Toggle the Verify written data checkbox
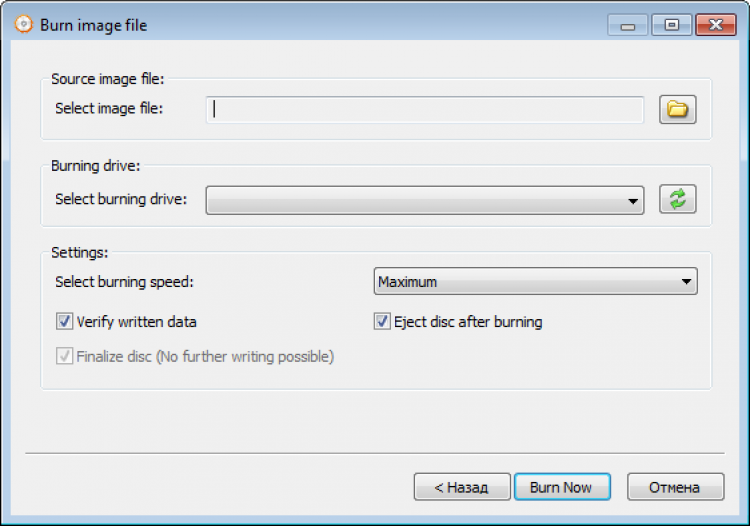Image resolution: width=750 pixels, height=526 pixels. 66,322
